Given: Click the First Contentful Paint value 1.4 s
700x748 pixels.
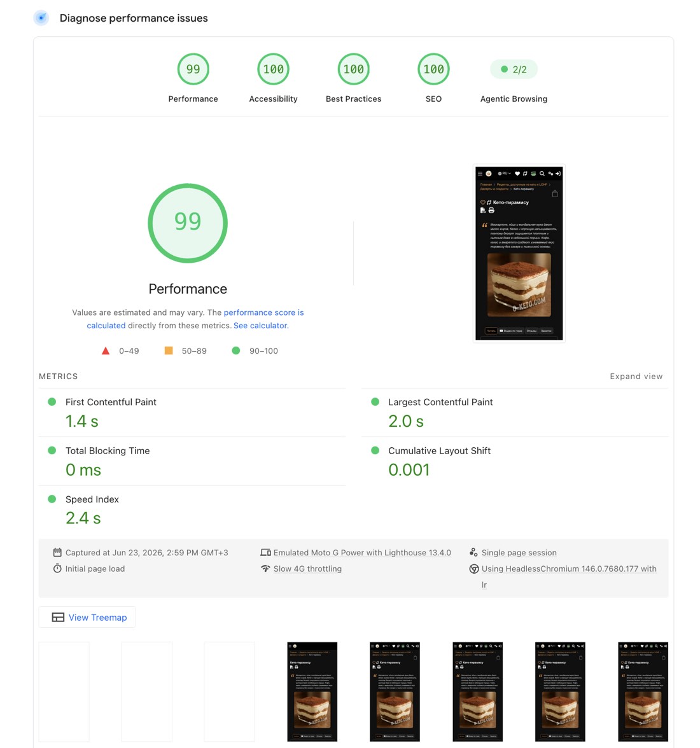Looking at the screenshot, I should pos(81,421).
